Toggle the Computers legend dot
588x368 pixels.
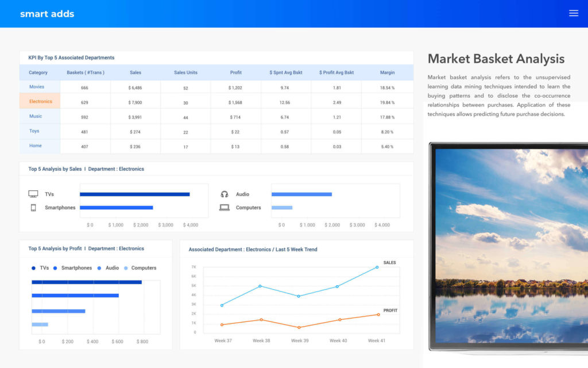[126, 268]
